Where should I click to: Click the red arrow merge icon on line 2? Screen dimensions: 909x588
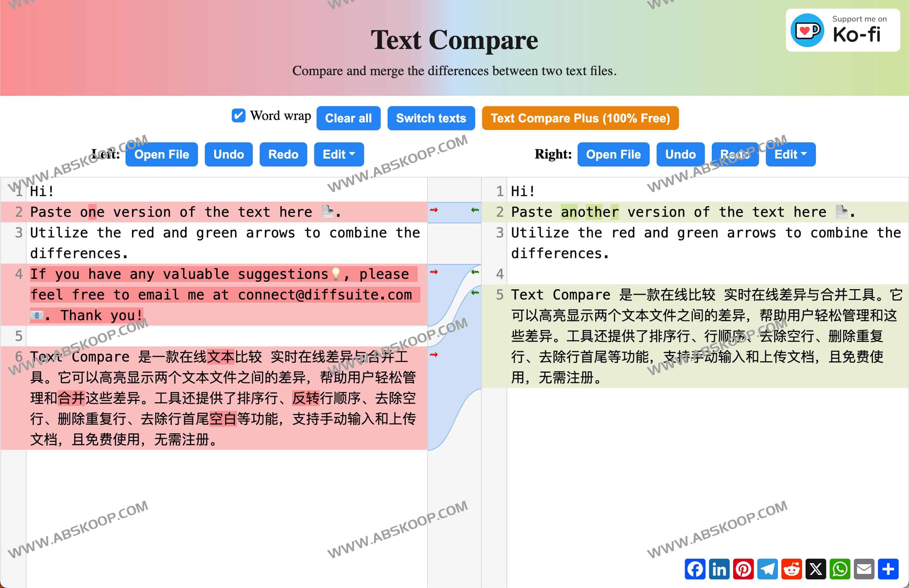tap(433, 210)
